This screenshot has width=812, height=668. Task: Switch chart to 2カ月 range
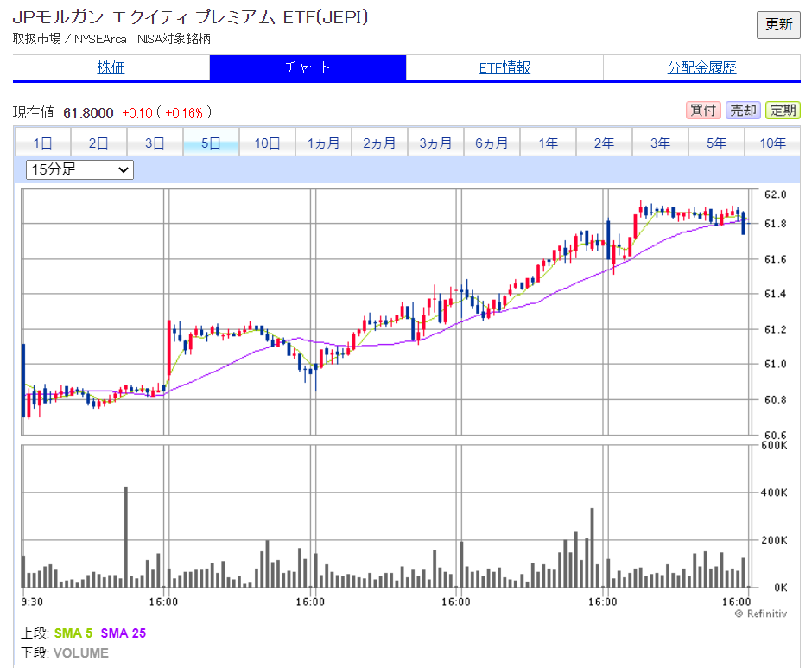379,143
